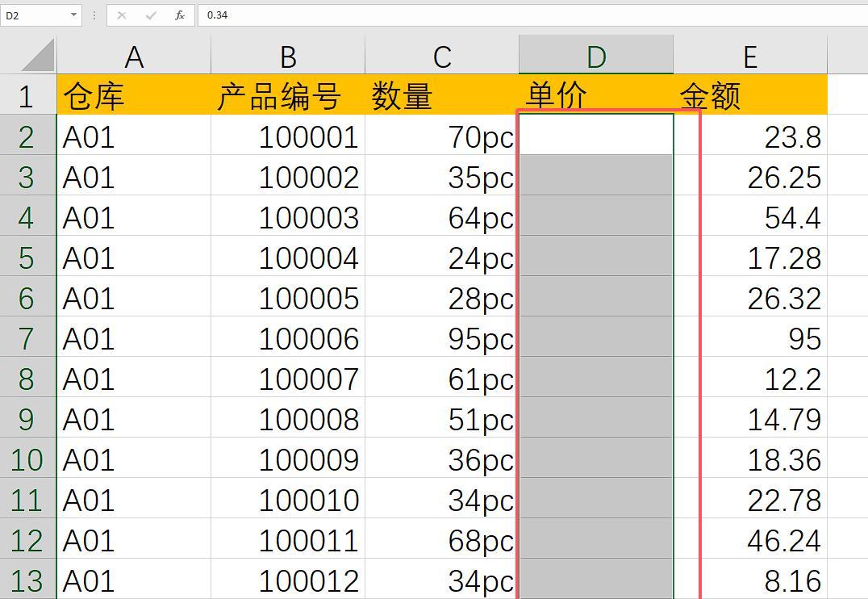Click cell with product number 100007
The image size is (868, 599).
[288, 378]
